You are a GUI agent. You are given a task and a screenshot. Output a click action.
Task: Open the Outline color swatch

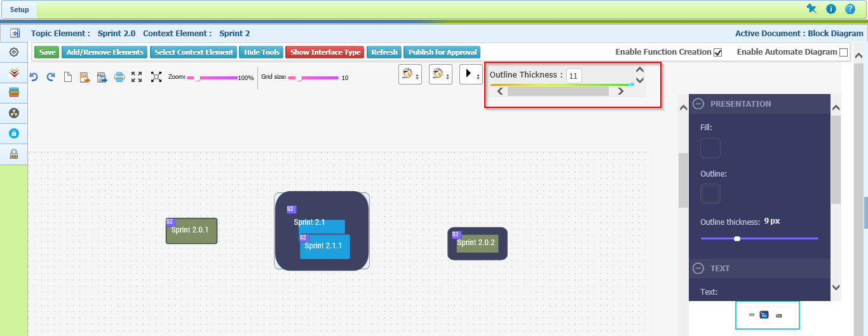[x=710, y=194]
